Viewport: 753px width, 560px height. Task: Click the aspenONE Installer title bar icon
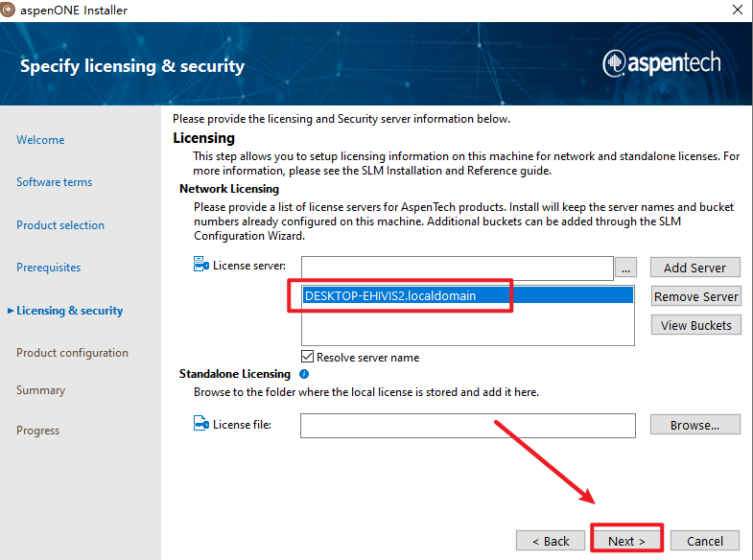[x=10, y=10]
